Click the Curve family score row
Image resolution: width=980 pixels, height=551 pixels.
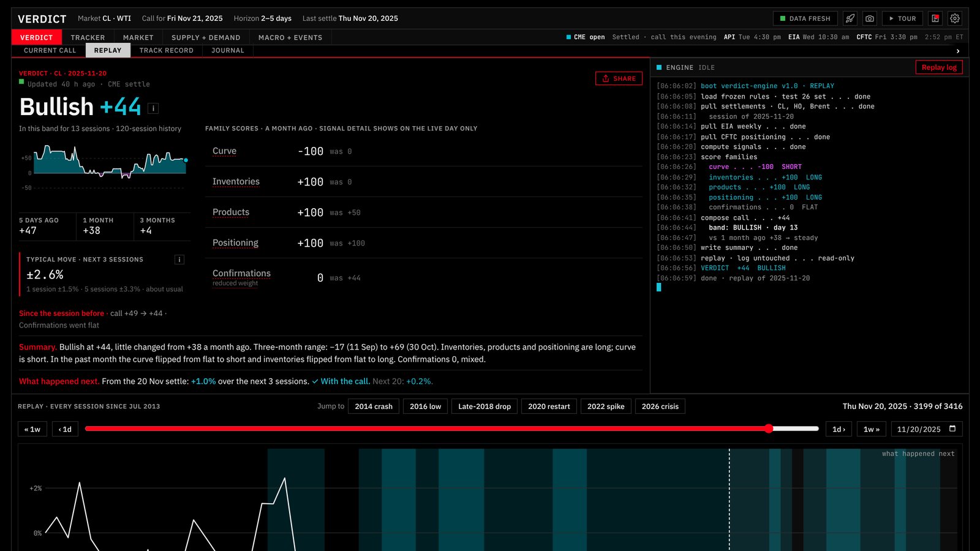coord(424,151)
